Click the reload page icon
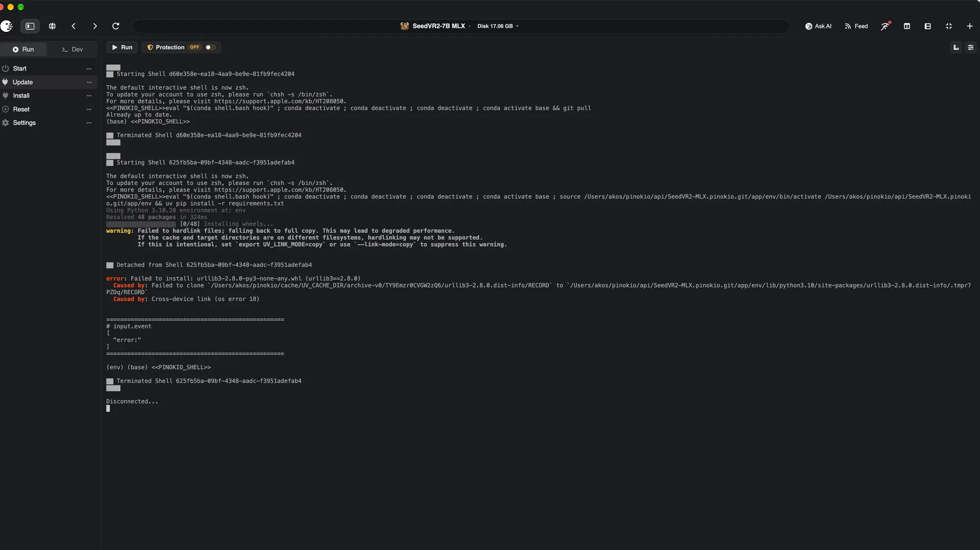This screenshot has height=550, width=980. pos(116,26)
